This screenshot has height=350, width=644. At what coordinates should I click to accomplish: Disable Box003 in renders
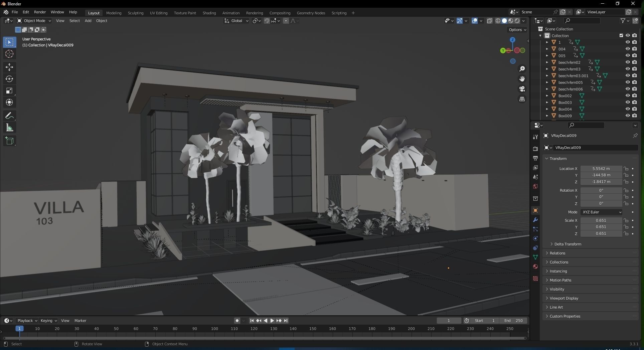[634, 102]
